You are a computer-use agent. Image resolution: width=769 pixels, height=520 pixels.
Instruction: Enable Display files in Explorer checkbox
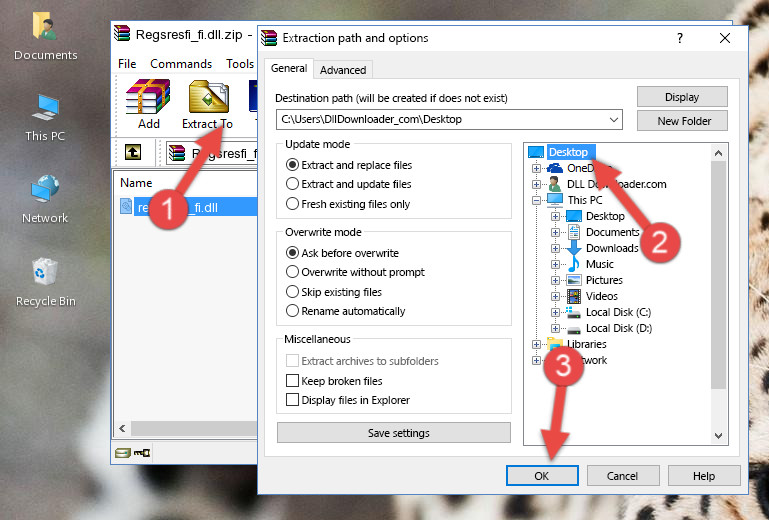(x=292, y=400)
